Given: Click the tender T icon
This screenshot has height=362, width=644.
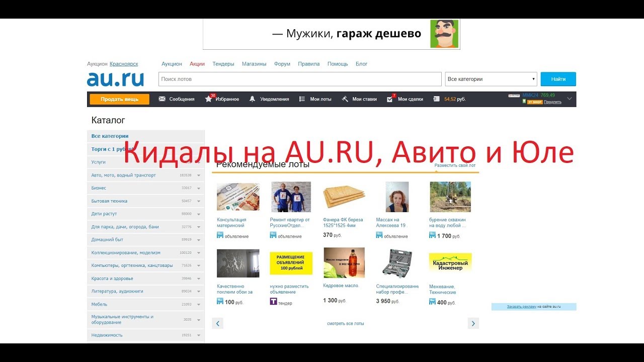Looking at the screenshot, I should (x=273, y=302).
